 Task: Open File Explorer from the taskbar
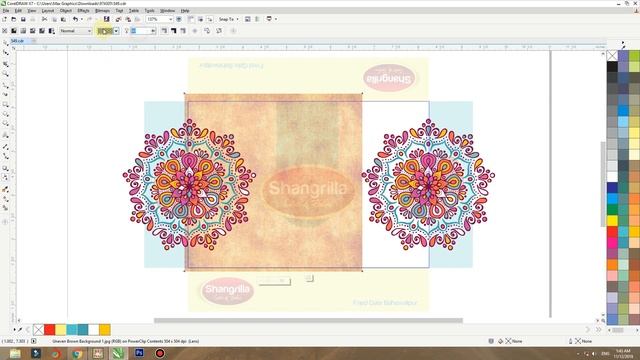tap(15, 353)
